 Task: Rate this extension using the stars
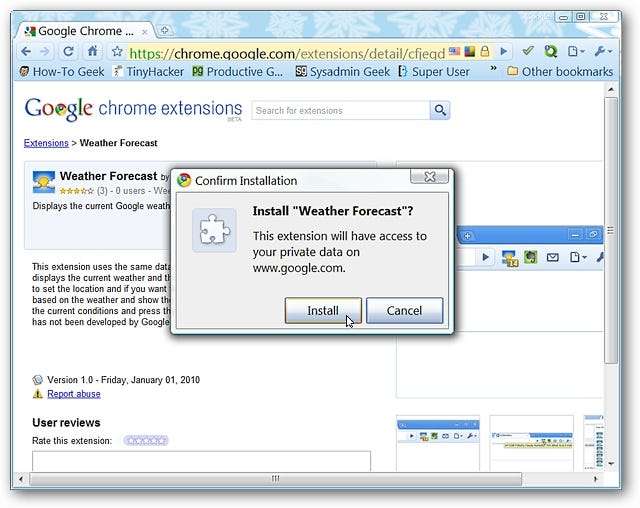tap(146, 441)
